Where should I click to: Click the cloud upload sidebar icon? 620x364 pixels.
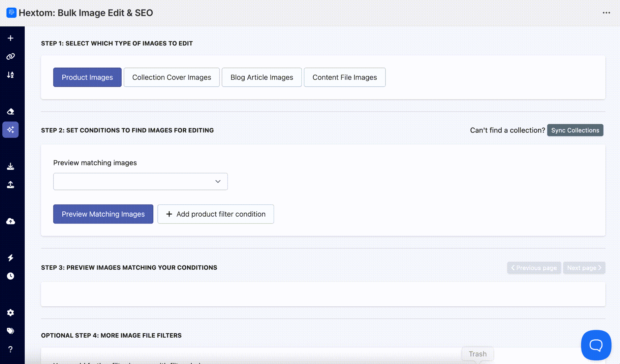[11, 221]
